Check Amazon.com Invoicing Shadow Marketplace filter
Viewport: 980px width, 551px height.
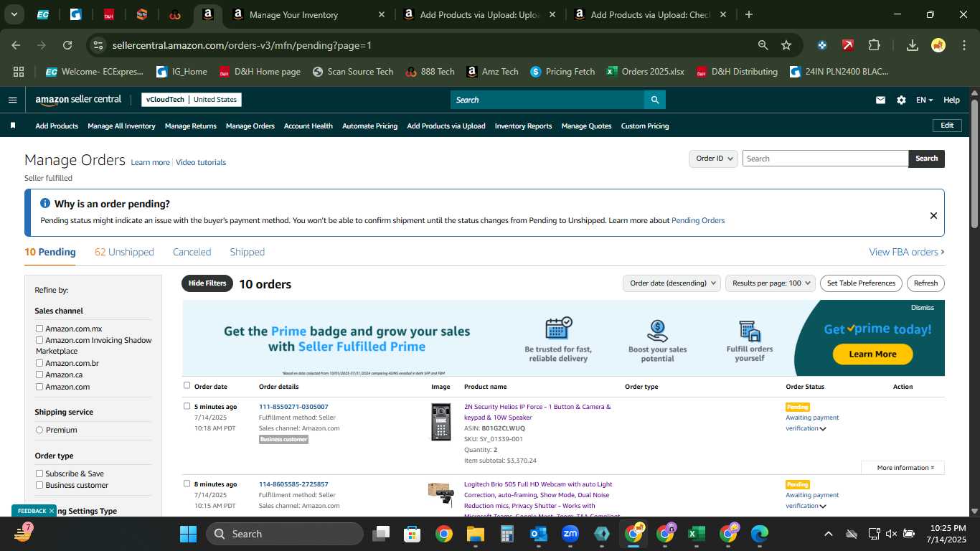point(39,340)
